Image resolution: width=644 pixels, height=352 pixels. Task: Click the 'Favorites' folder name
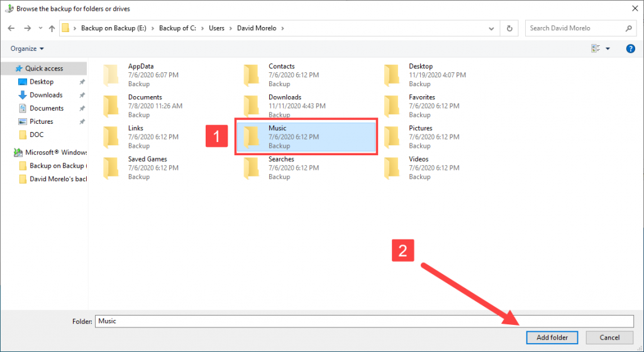click(422, 97)
